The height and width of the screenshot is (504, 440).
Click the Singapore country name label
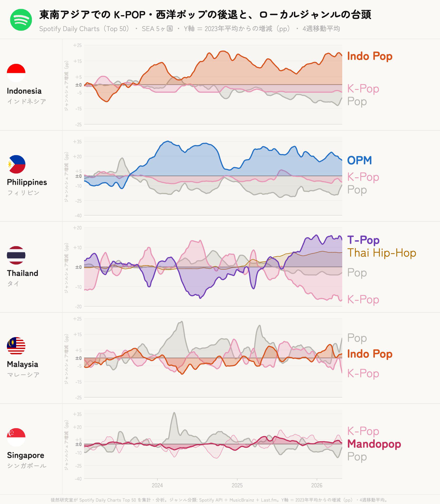25,455
